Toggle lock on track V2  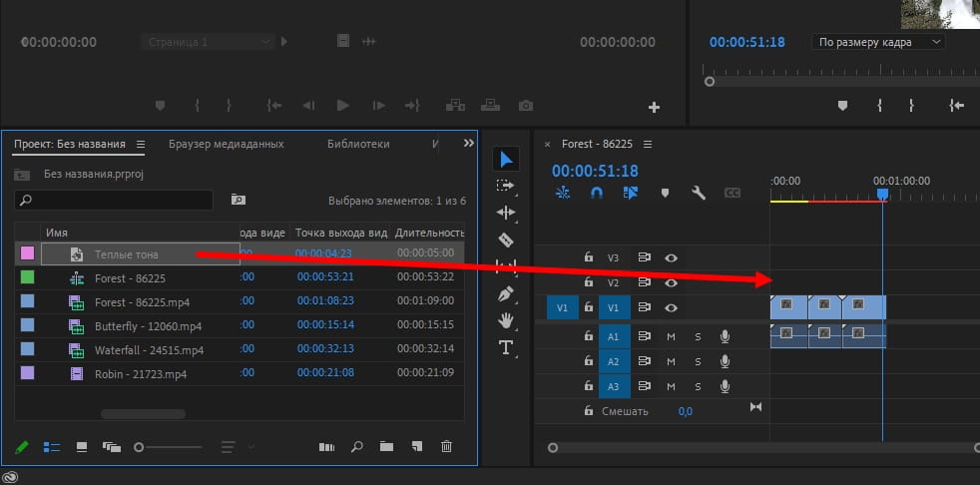pos(589,283)
